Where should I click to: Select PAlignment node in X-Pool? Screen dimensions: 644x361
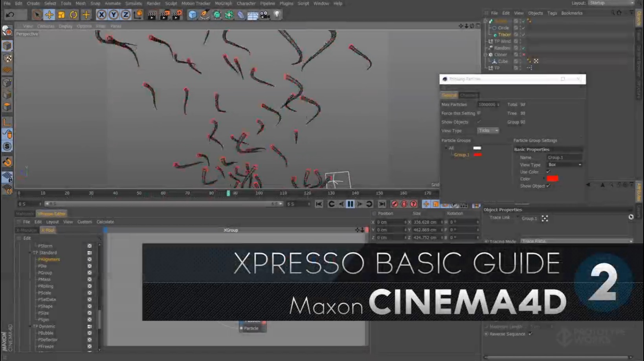49,259
